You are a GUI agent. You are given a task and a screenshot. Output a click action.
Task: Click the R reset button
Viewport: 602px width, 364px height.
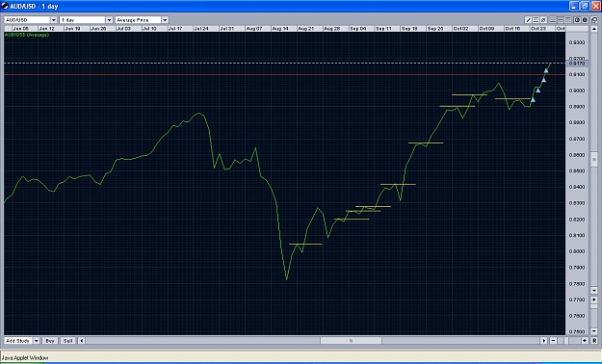click(594, 341)
